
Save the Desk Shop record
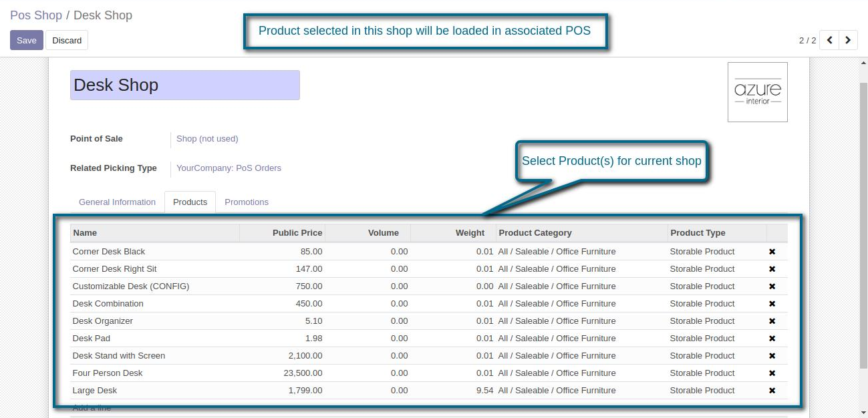[x=27, y=40]
